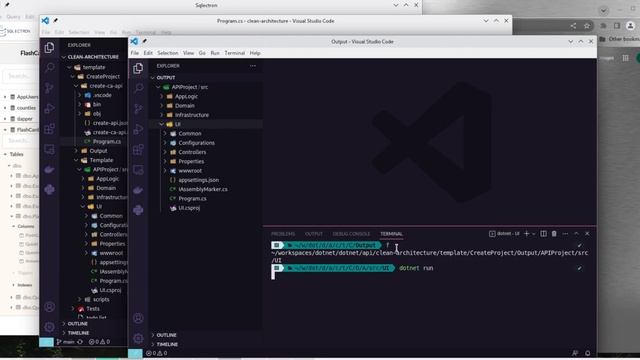Open Edit menu in Output window
This screenshot has height=360, width=640.
pos(148,53)
